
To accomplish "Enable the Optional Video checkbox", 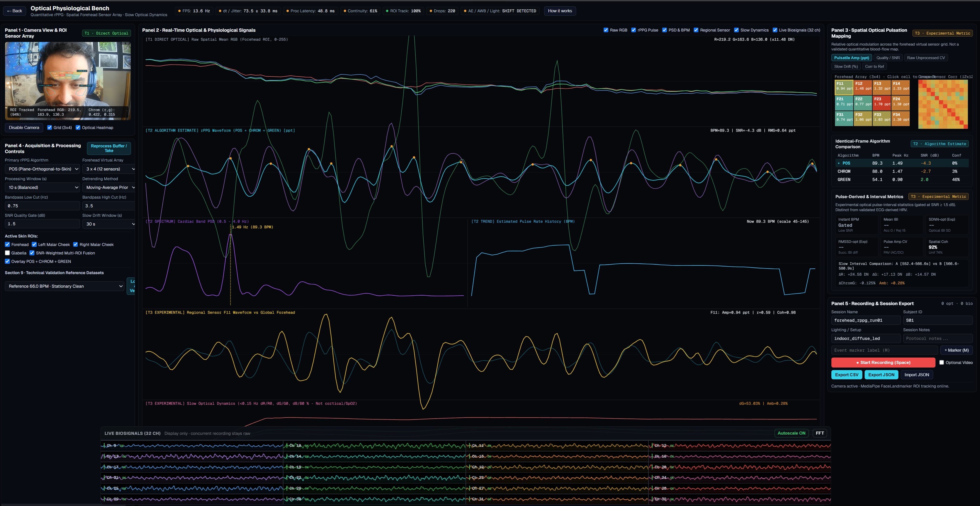I will click(x=942, y=362).
